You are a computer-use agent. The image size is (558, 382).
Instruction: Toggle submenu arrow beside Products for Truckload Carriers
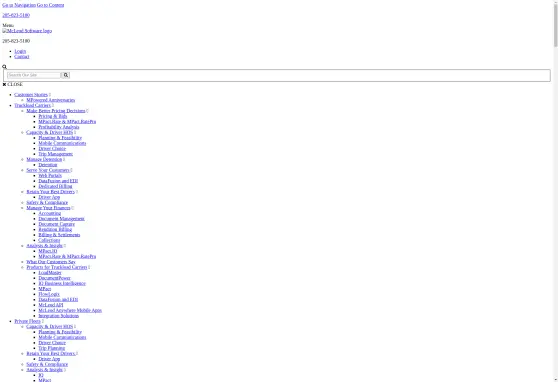89,267
